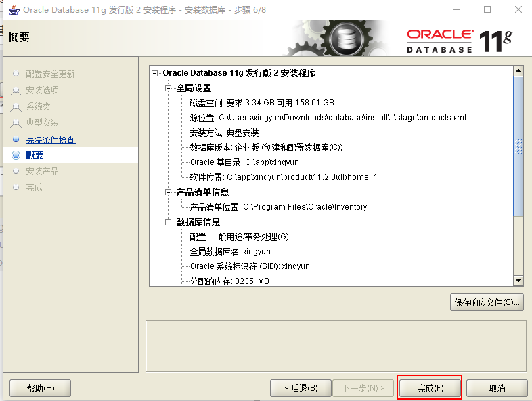Viewport: 532px width, 401px height.
Task: Collapse the Oracle Database 11g root node
Action: (x=155, y=73)
